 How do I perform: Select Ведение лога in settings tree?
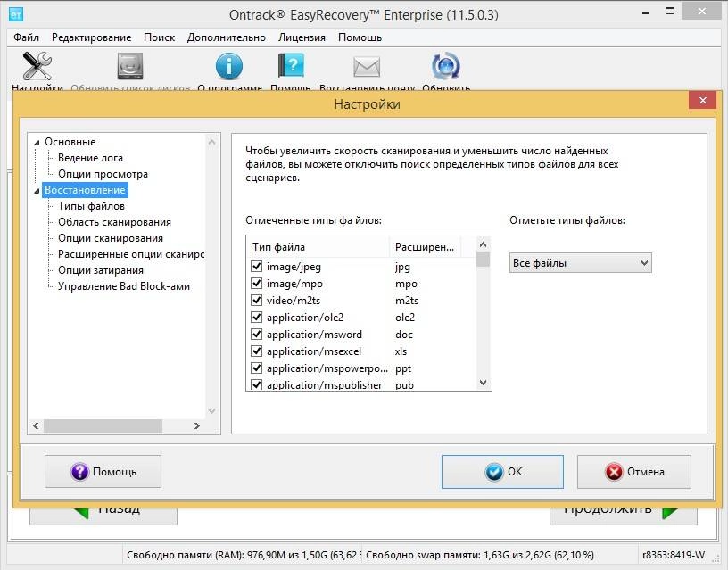[x=90, y=158]
